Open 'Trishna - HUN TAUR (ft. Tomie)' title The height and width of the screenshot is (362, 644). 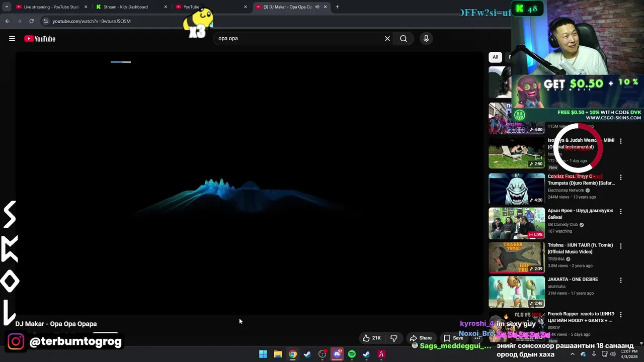(x=580, y=248)
